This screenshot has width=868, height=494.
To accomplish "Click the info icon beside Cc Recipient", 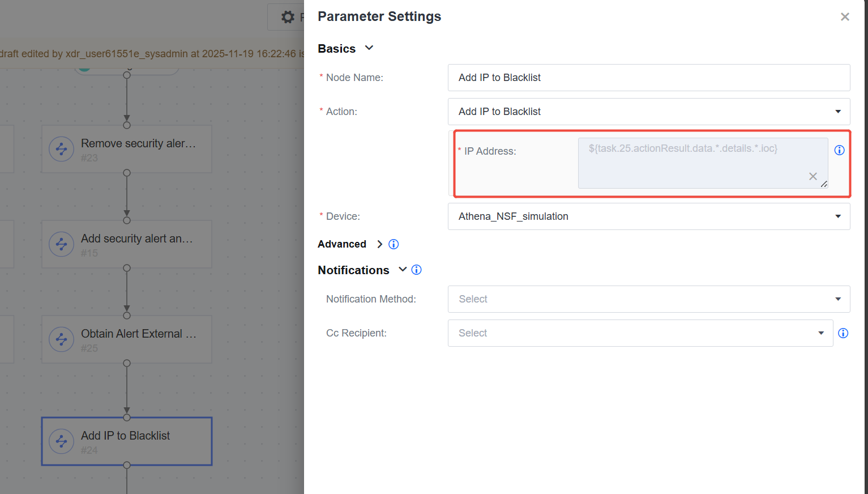I will pos(843,333).
